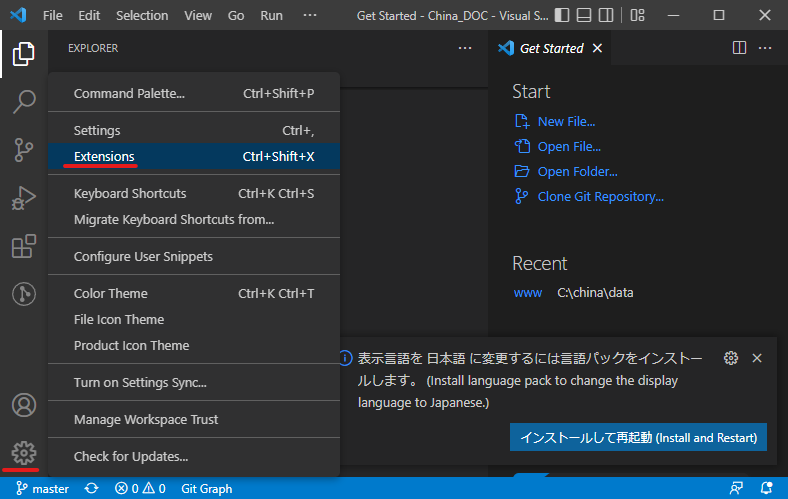Click Clone Git Repository... link
This screenshot has height=499, width=788.
[601, 196]
